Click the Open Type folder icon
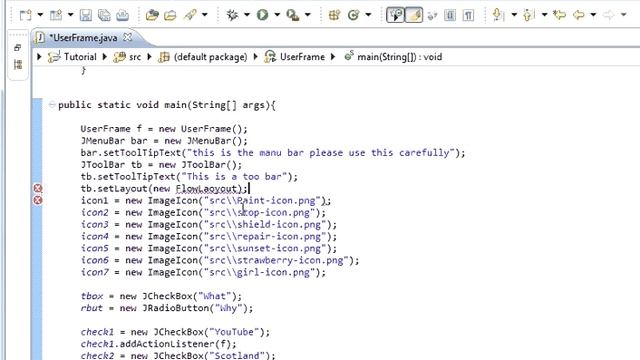Screen dimensions: 640x360 pyautogui.click(x=152, y=15)
